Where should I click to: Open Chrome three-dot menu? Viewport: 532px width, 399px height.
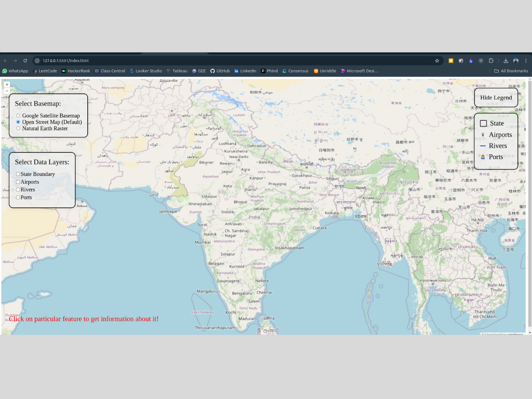tap(526, 61)
